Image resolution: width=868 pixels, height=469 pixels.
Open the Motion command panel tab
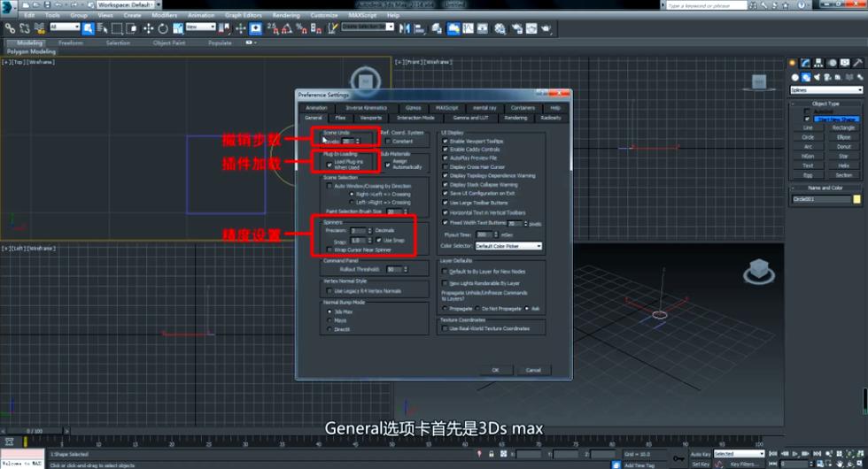[x=832, y=63]
